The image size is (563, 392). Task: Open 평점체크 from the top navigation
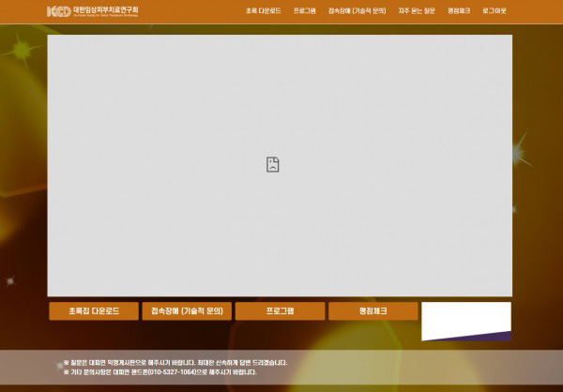tap(460, 11)
